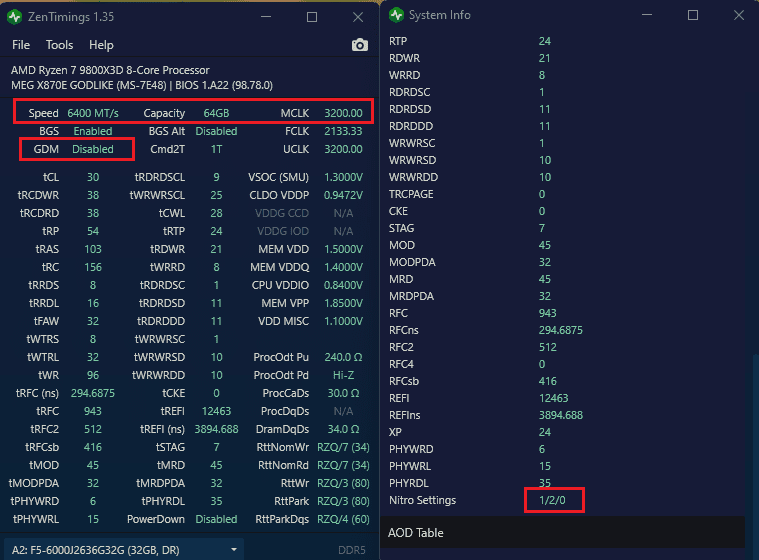This screenshot has height=560, width=759.
Task: Click the MEM VDDQ 1.4000V value
Action: (343, 267)
